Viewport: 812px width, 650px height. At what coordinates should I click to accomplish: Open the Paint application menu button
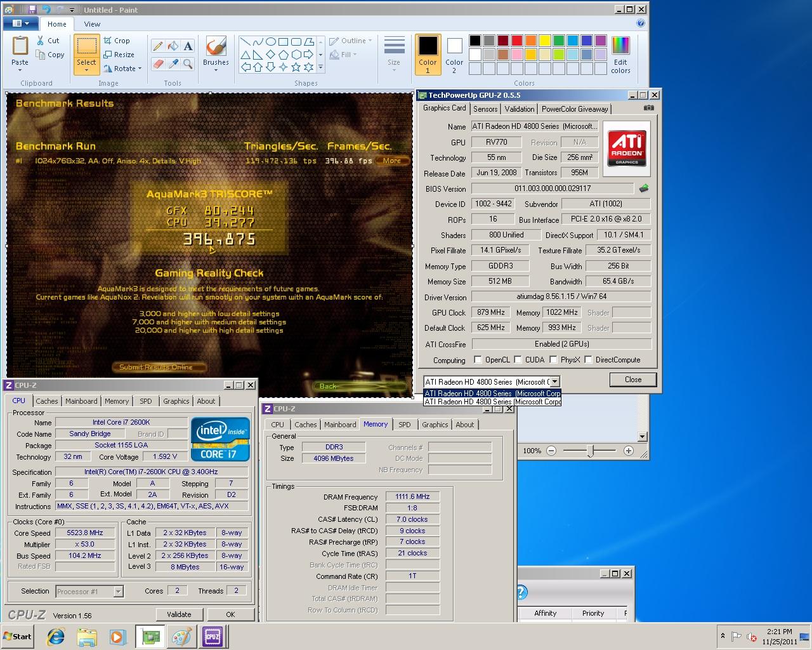tap(22, 23)
